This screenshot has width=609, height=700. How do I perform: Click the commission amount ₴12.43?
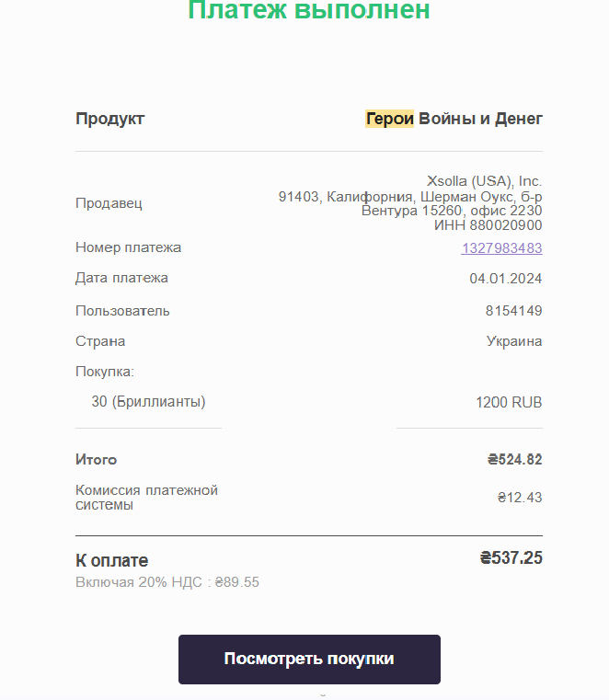[x=520, y=498]
